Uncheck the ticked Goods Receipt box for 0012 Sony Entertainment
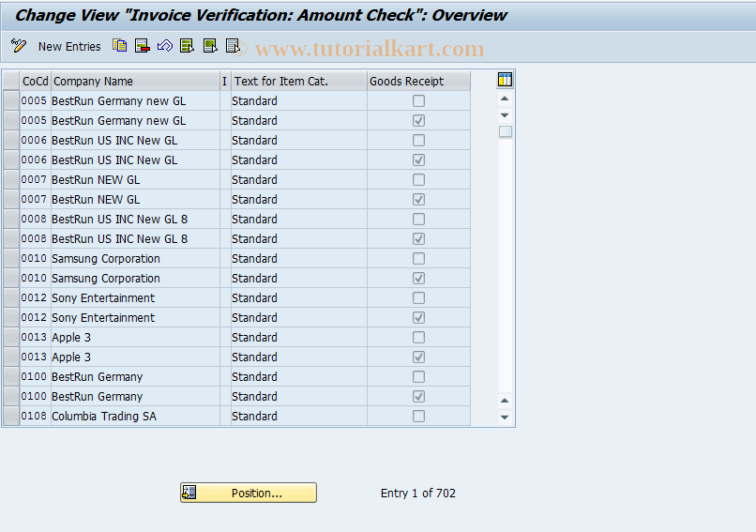This screenshot has height=532, width=756. click(418, 318)
